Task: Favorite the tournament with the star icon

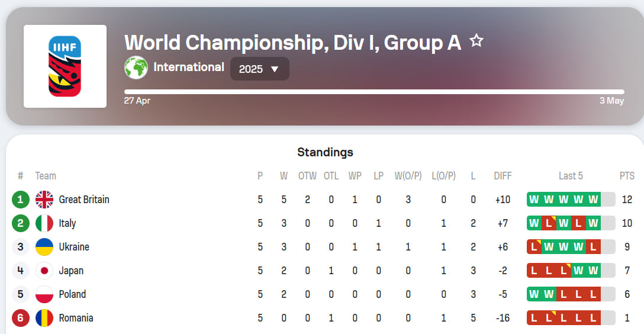Action: (476, 41)
